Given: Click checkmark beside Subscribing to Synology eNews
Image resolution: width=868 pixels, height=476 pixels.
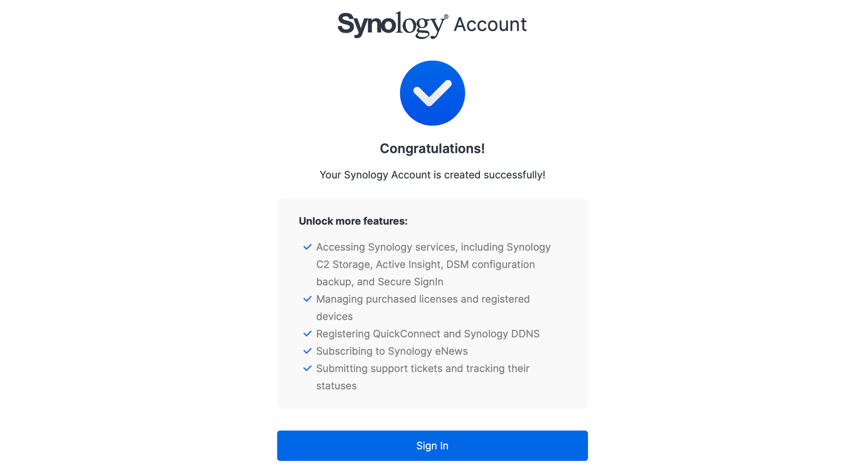Looking at the screenshot, I should [307, 351].
